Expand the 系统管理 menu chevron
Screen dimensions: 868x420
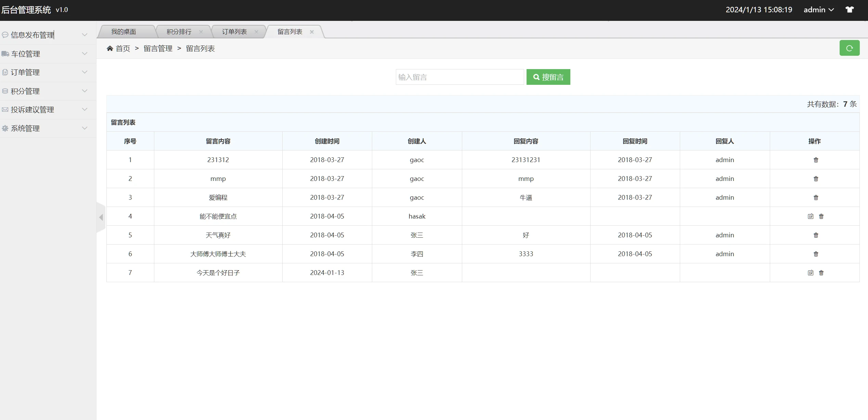point(85,128)
